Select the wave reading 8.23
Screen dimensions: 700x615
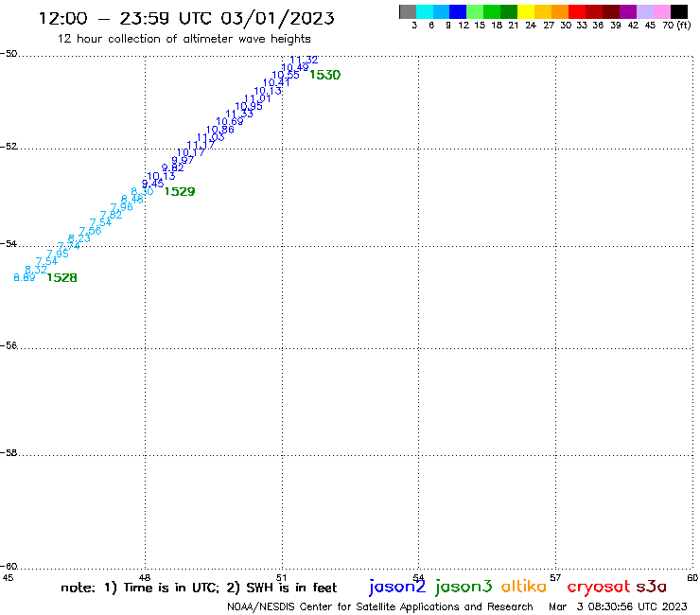click(79, 238)
